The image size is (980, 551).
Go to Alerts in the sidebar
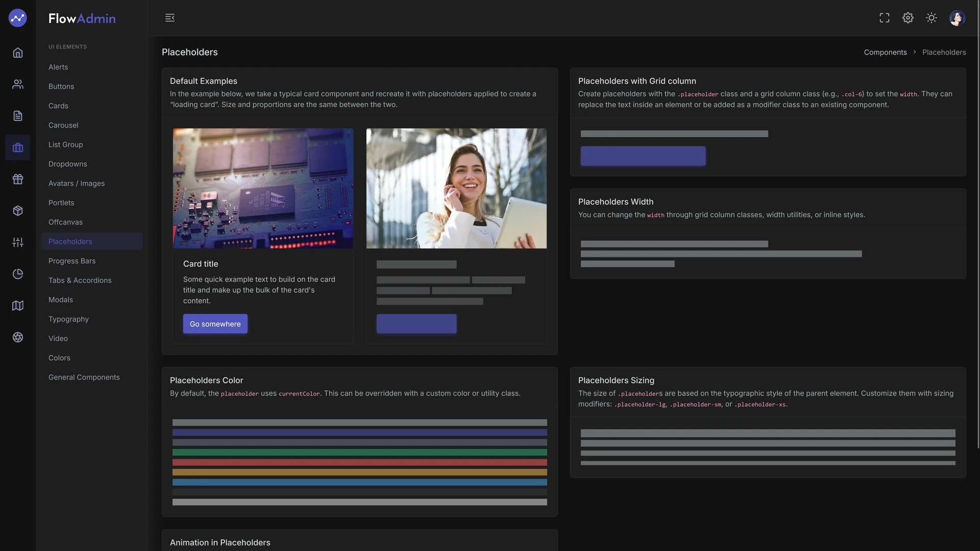pos(58,67)
